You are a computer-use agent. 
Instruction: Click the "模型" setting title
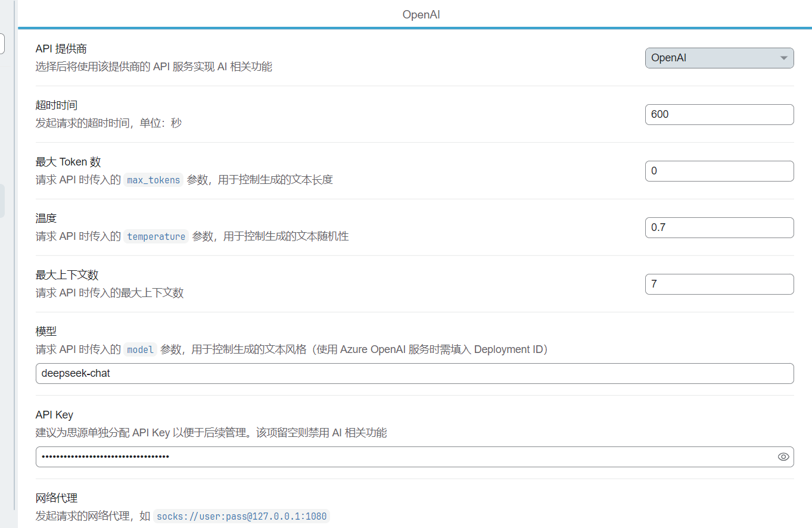pos(46,332)
